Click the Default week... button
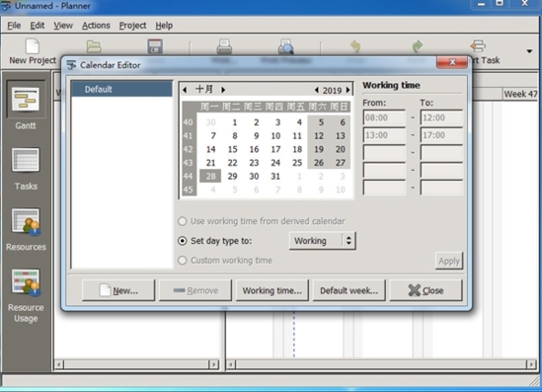 [x=348, y=290]
